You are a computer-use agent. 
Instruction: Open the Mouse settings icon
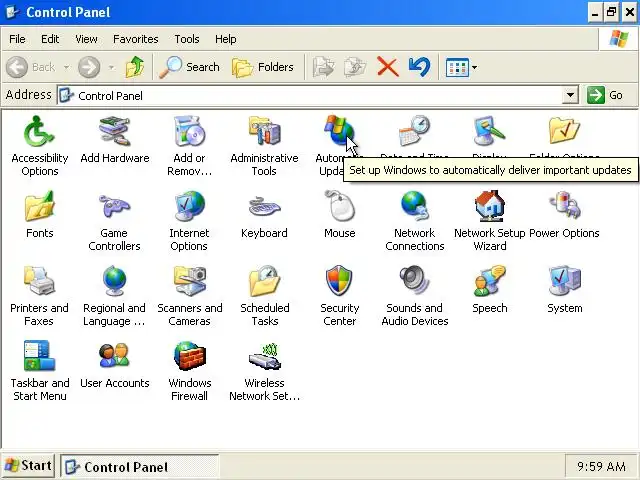(x=339, y=206)
